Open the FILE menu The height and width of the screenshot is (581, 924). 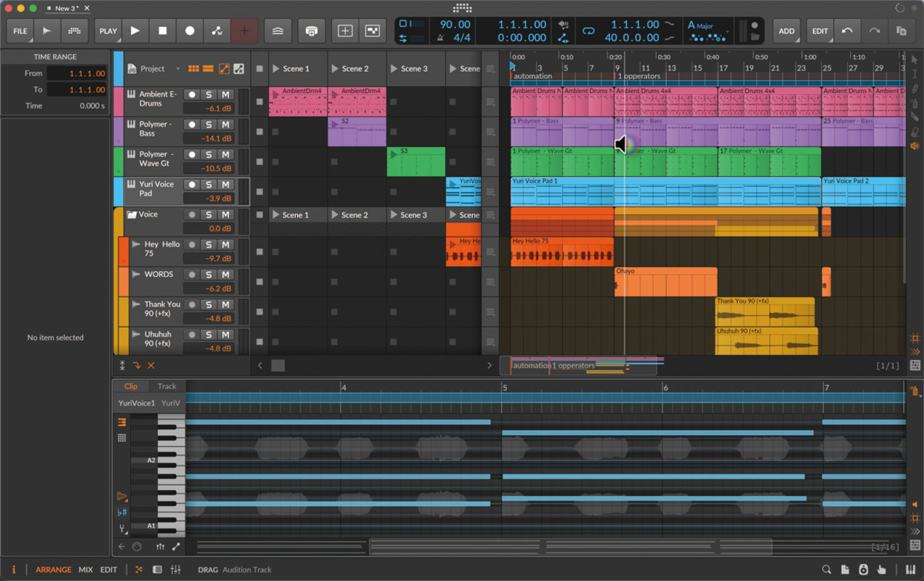[20, 31]
